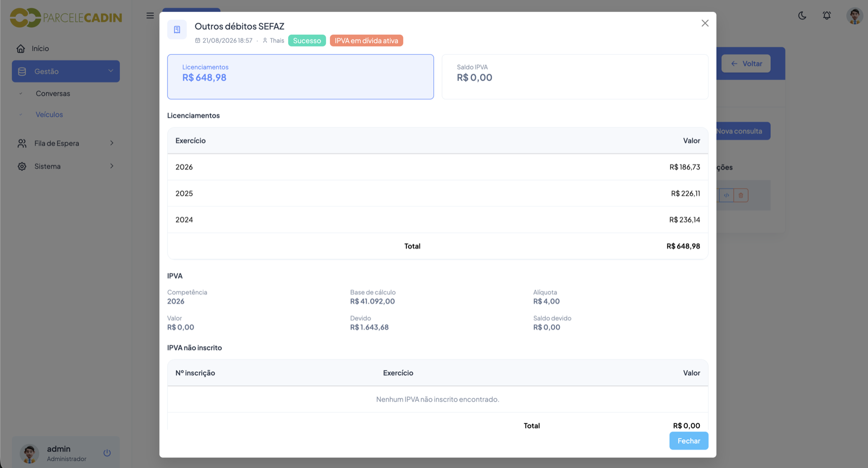Click the Nº inscrição column header
The height and width of the screenshot is (468, 868).
[x=195, y=373]
